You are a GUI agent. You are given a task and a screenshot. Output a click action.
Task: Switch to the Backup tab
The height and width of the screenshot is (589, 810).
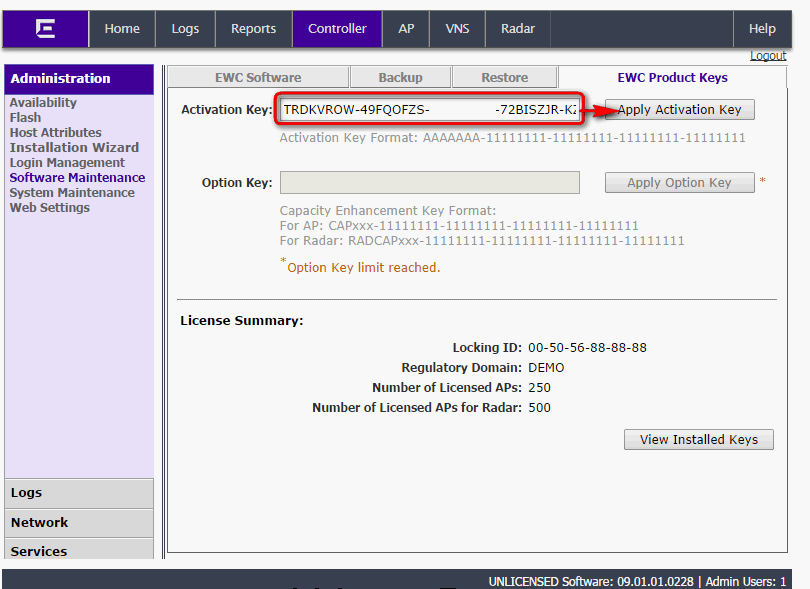tap(400, 78)
